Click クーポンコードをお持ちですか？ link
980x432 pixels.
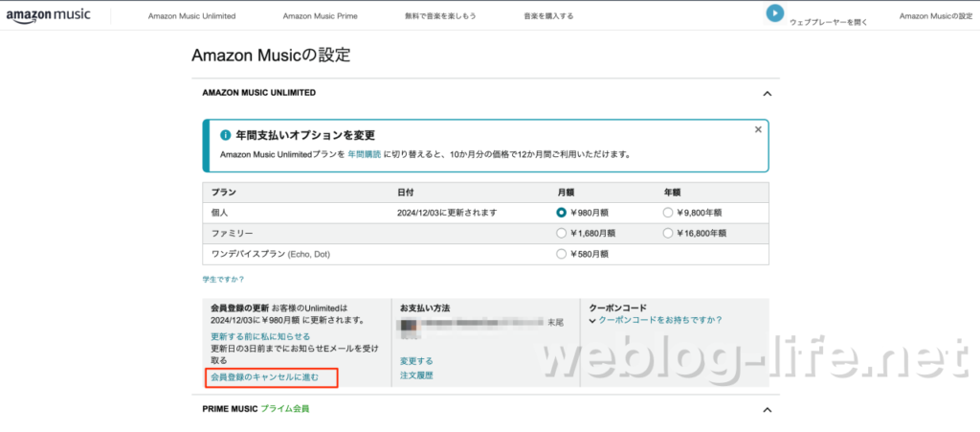tap(660, 320)
